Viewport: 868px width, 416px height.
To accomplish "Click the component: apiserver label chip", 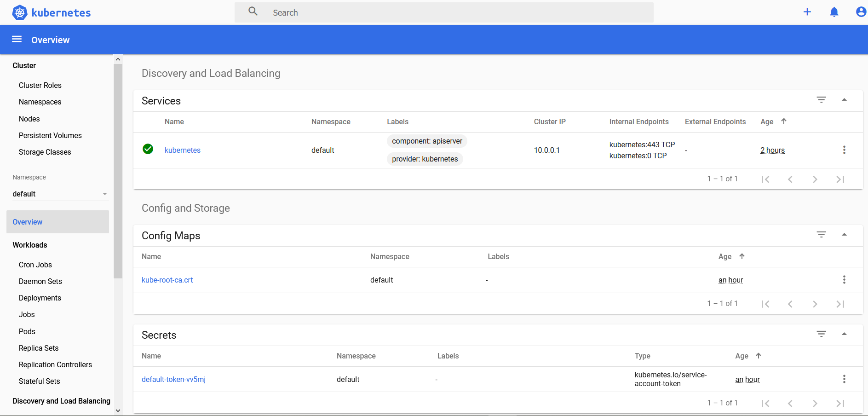I will [x=427, y=141].
